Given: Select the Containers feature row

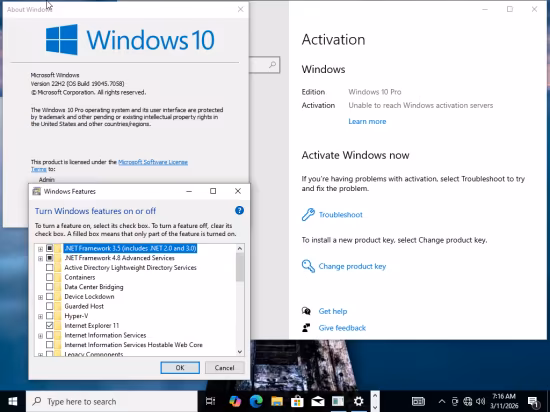Looking at the screenshot, I should click(80, 277).
